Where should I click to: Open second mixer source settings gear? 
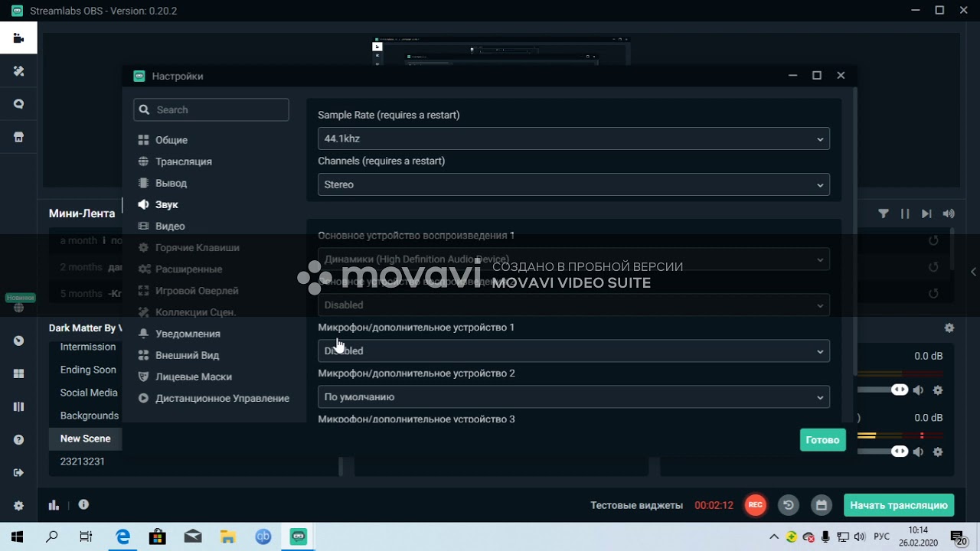pyautogui.click(x=938, y=452)
